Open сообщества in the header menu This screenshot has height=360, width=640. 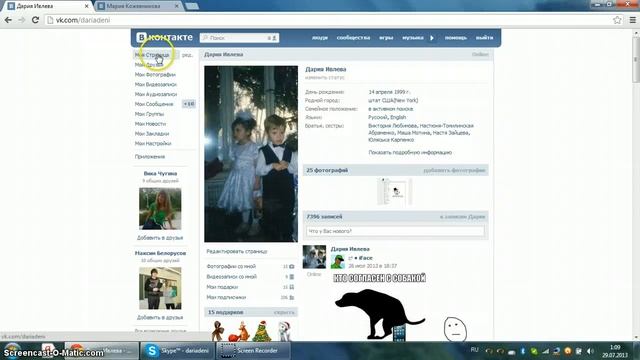pos(353,38)
